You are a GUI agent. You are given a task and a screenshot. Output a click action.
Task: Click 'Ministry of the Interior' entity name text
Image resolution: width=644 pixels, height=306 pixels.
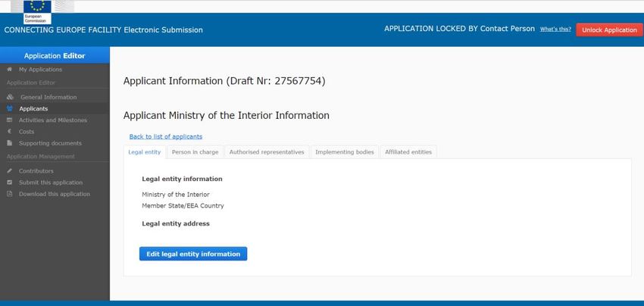[x=175, y=194]
